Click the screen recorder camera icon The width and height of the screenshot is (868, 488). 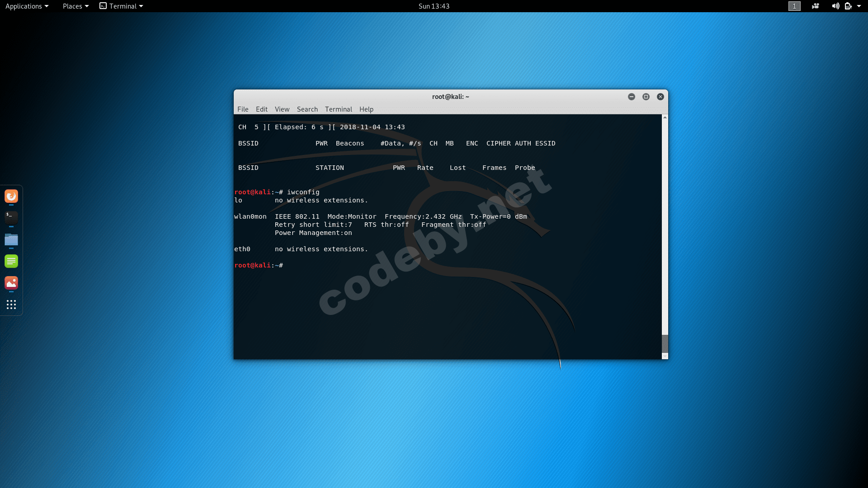click(816, 6)
